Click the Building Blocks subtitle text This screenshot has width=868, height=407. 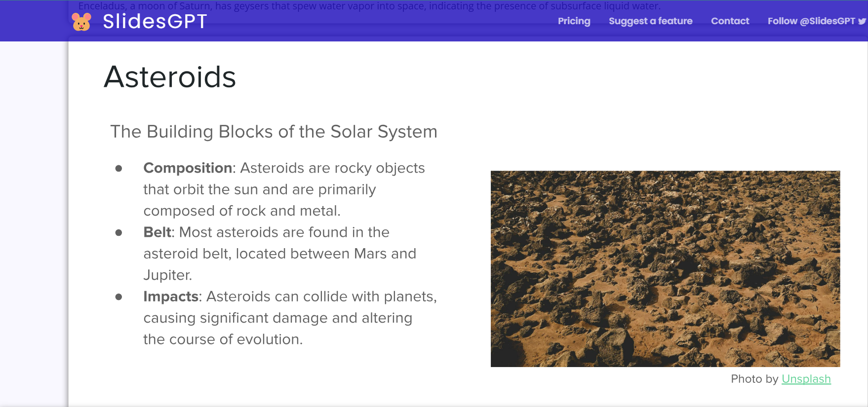274,132
